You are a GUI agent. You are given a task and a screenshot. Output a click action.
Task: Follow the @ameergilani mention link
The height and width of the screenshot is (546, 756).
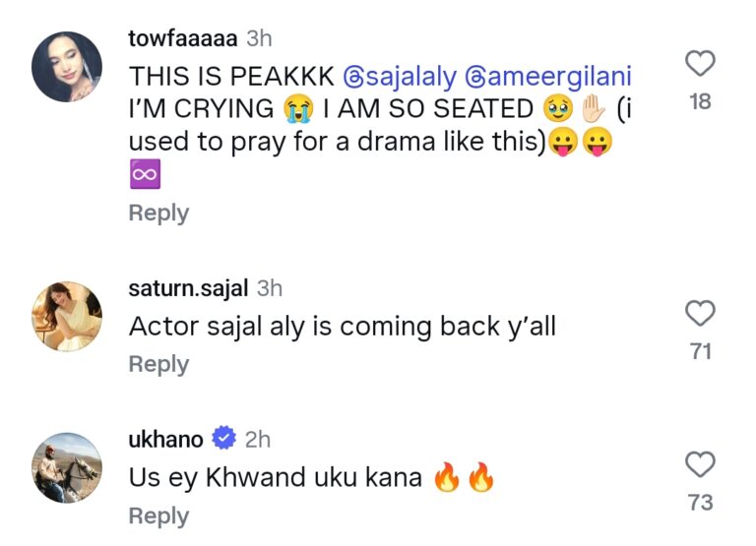coord(547,76)
